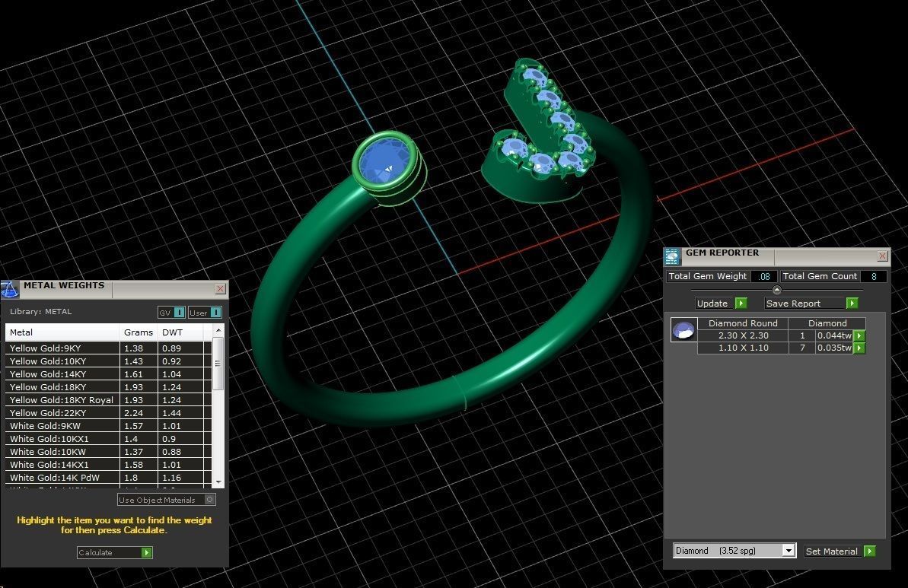
Task: Click the metal list scroll up arrow
Action: (218, 330)
